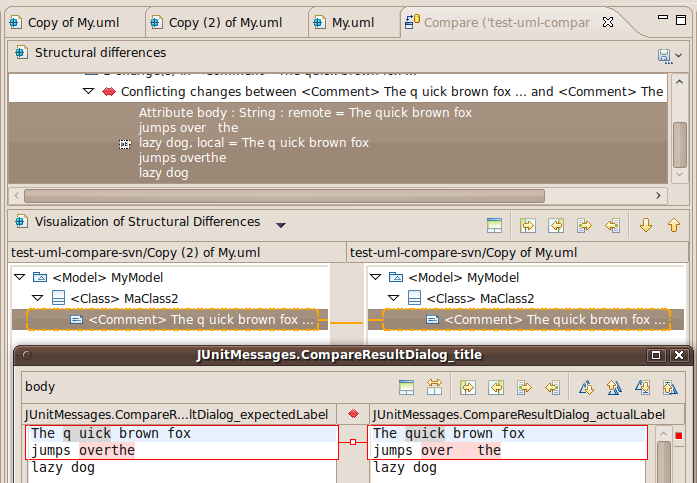The width and height of the screenshot is (697, 483).
Task: Click the small square connector between the compare panes
Action: 353,442
